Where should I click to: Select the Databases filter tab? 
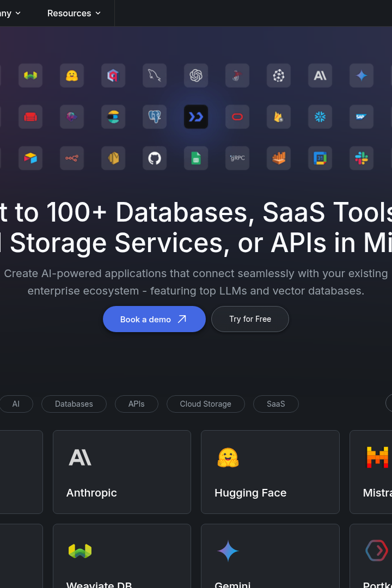point(74,404)
